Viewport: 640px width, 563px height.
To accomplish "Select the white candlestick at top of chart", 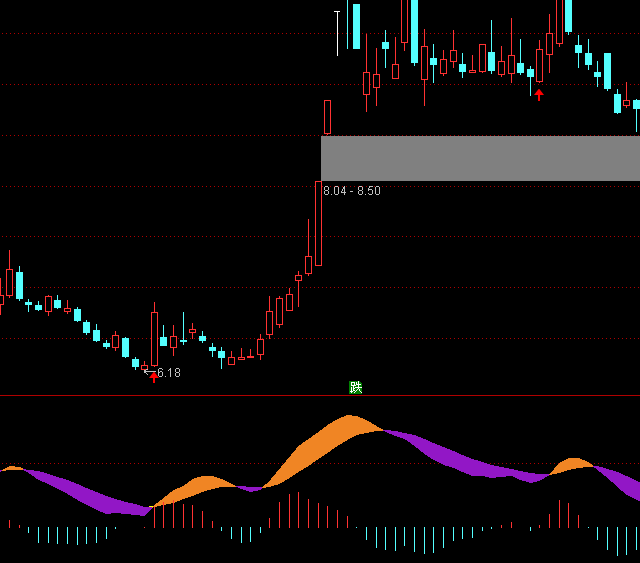I will pyautogui.click(x=337, y=30).
